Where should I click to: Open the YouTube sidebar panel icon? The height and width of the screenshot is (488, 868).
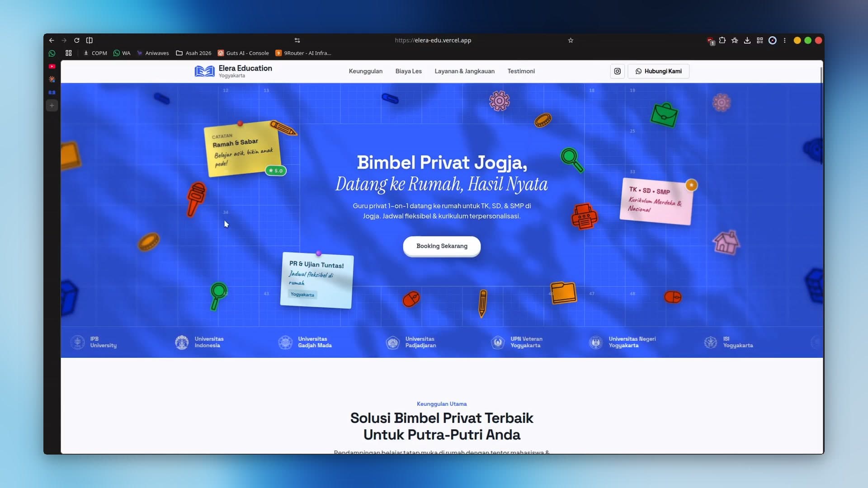click(52, 66)
